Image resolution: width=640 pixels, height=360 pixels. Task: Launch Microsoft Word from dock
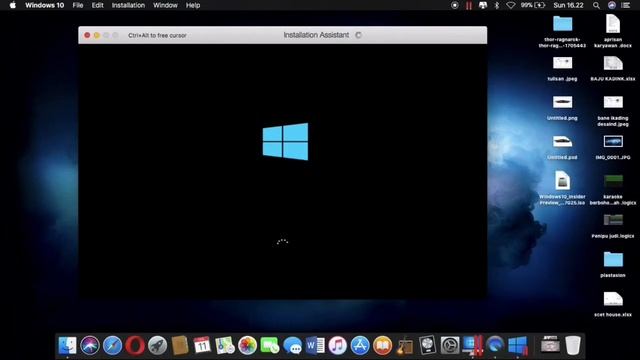[315, 345]
